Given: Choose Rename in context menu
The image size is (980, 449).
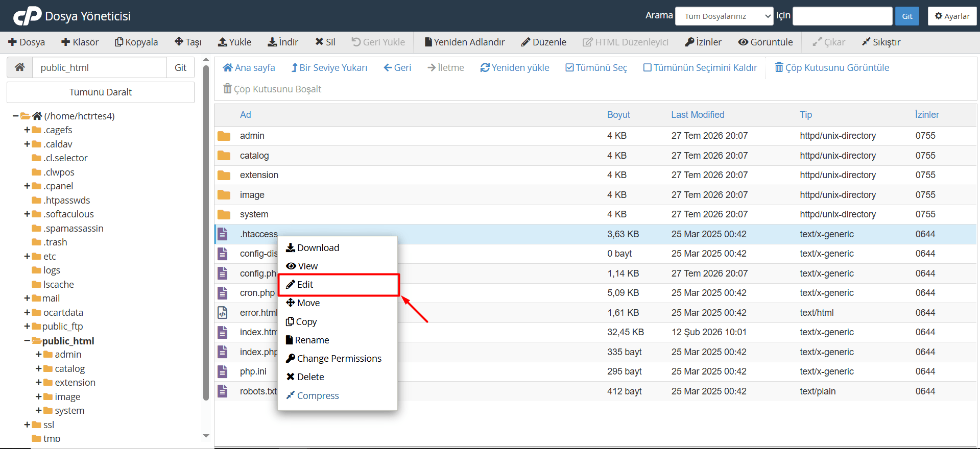Looking at the screenshot, I should click(x=307, y=340).
